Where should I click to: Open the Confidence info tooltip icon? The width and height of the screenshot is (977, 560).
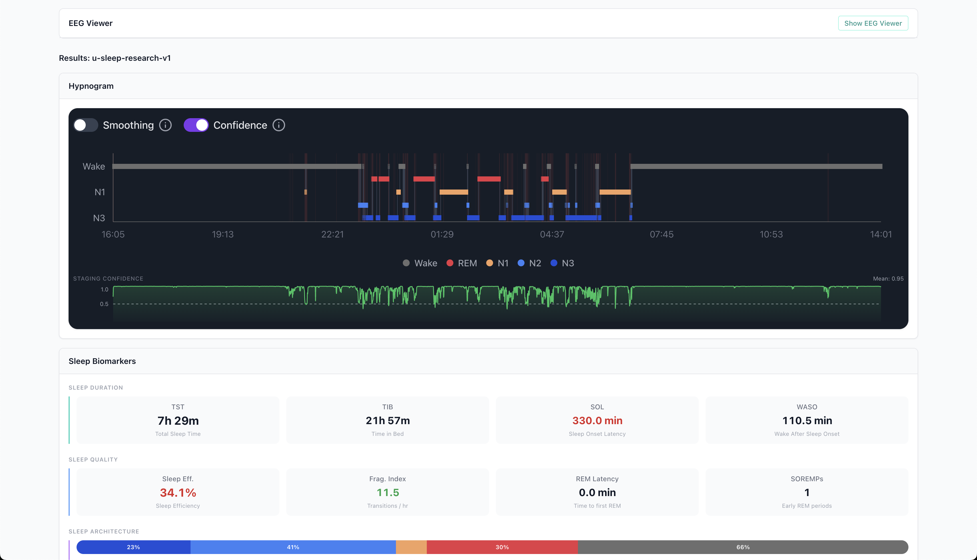click(278, 125)
